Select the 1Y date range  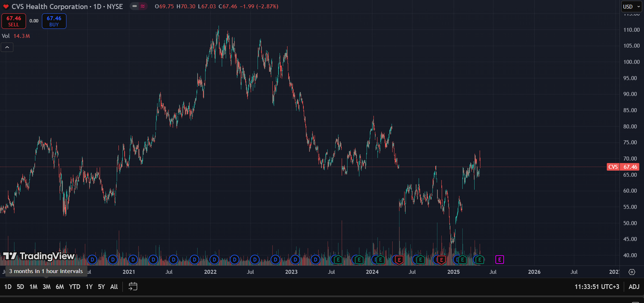(89, 286)
